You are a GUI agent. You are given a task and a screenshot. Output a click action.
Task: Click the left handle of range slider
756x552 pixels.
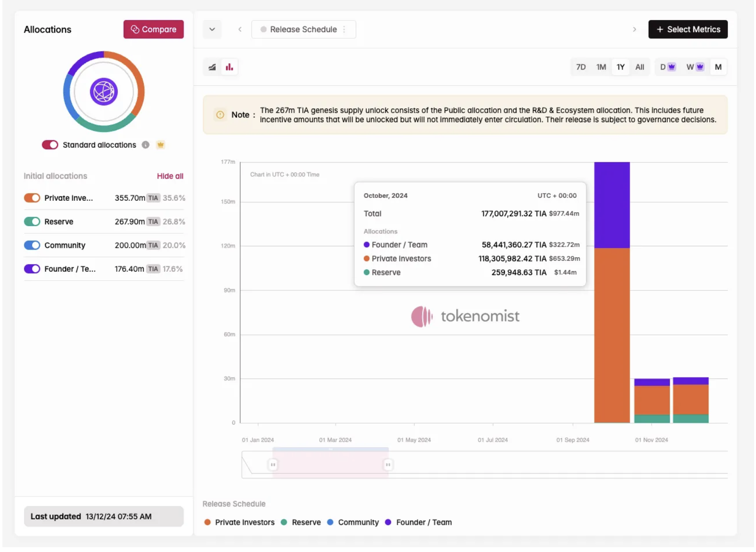click(x=273, y=464)
